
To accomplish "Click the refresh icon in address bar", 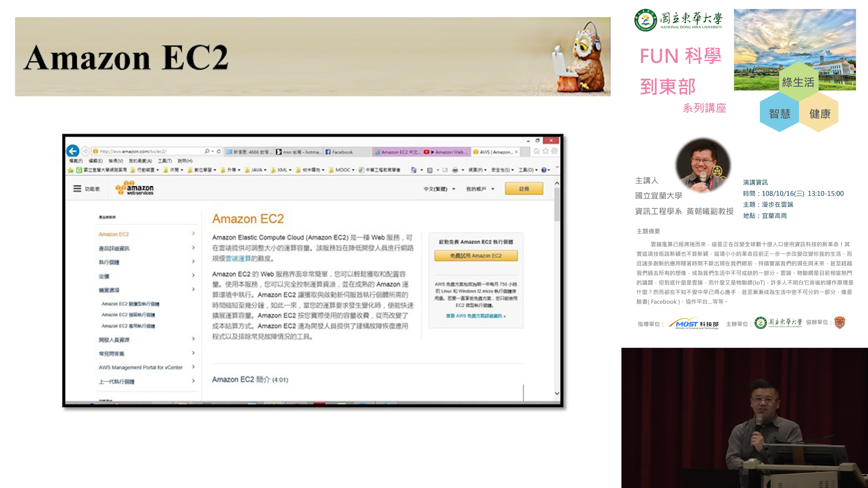I will (219, 151).
